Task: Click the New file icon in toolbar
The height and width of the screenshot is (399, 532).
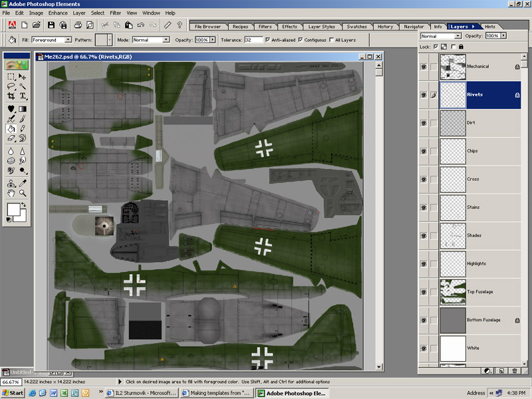Action: coord(24,25)
